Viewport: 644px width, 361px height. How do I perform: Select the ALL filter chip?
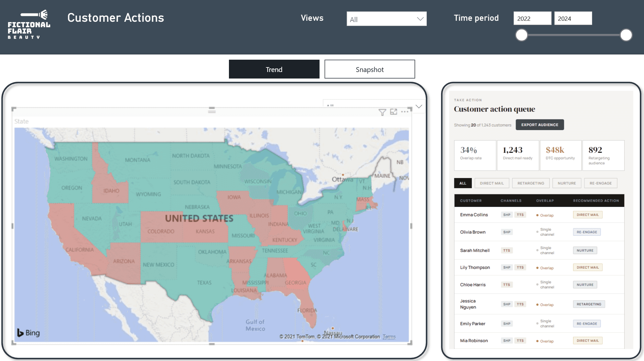point(462,183)
